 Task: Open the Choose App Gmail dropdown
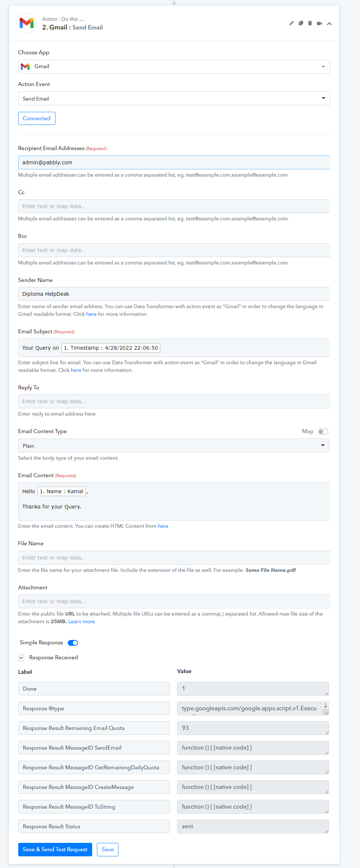[174, 67]
